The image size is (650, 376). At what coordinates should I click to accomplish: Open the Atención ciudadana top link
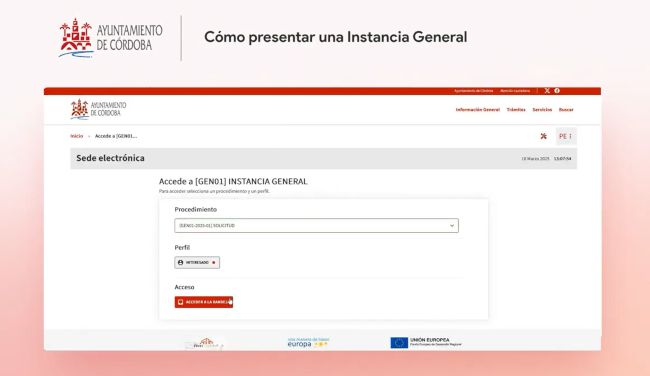(x=515, y=91)
